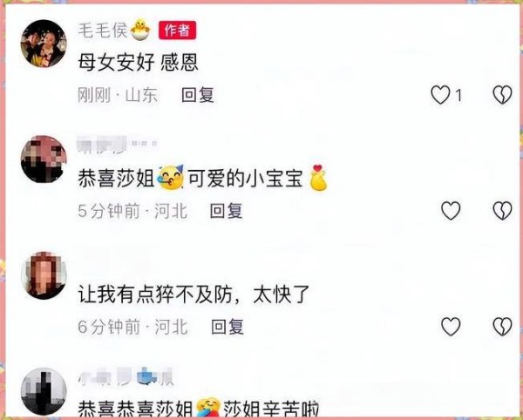Reply to the 6分钟前 河北 comment

tap(228, 327)
